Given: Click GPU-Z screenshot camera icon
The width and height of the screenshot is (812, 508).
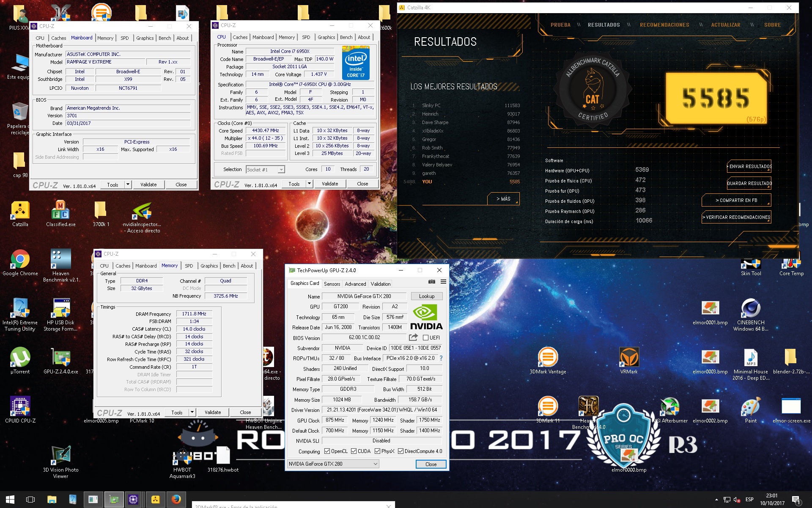Looking at the screenshot, I should coord(431,282).
